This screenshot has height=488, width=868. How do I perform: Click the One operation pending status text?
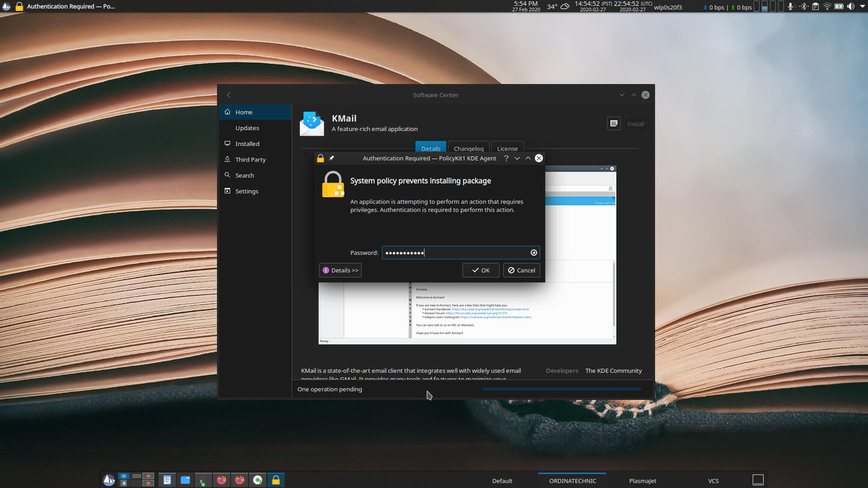330,389
